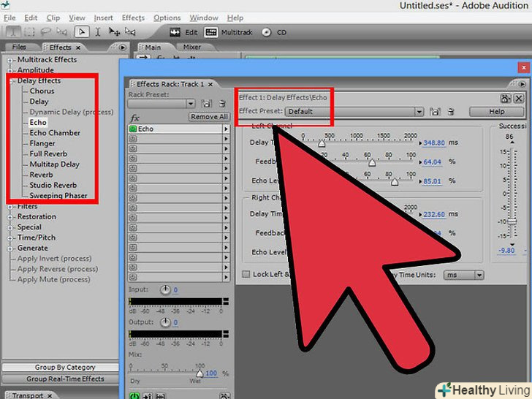
Task: Open the Options menu
Action: pyautogui.click(x=167, y=18)
